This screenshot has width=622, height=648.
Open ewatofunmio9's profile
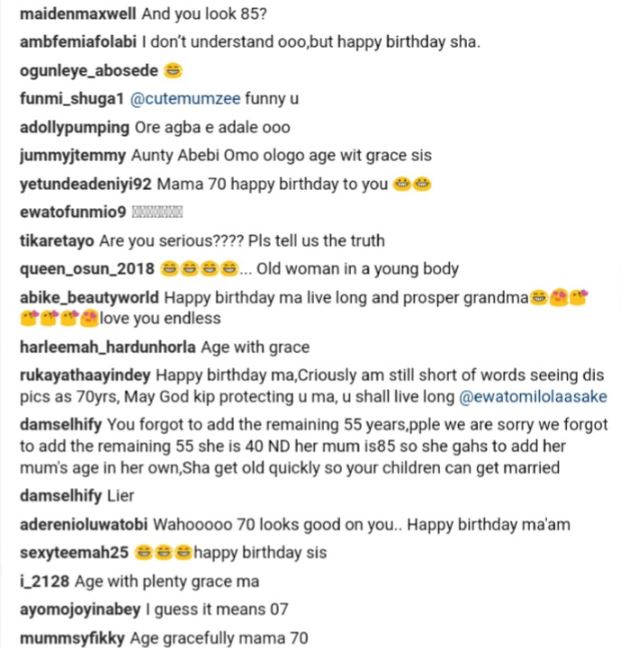[x=70, y=212]
